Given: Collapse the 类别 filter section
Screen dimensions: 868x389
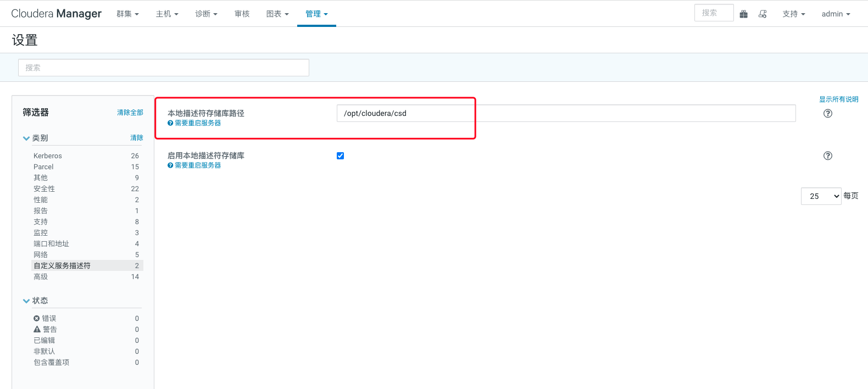Looking at the screenshot, I should [x=26, y=138].
